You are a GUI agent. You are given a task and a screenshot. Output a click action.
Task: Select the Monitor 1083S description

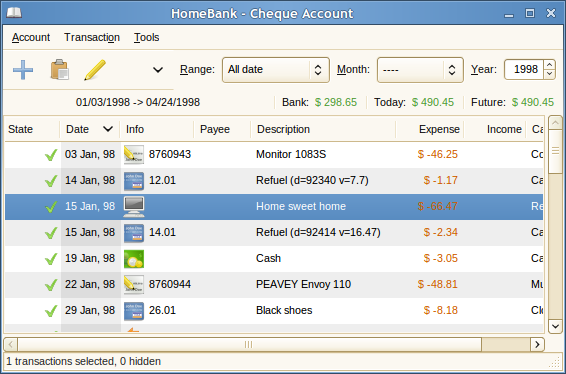point(291,155)
